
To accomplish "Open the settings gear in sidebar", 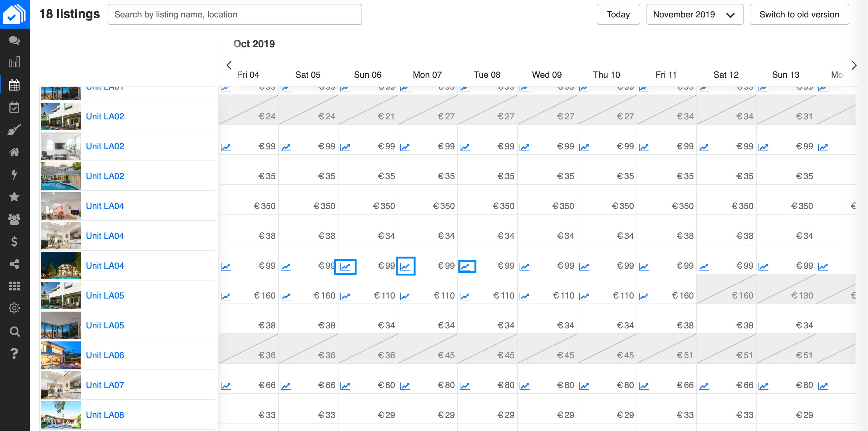I will (14, 308).
